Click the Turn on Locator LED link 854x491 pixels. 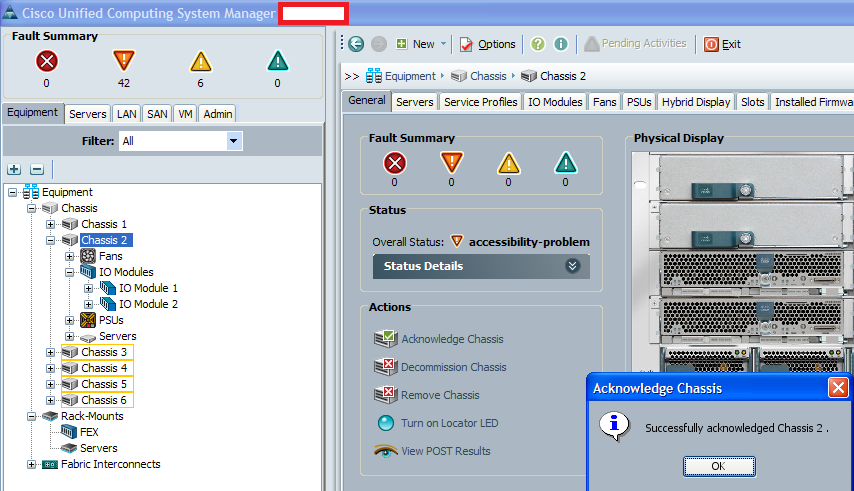point(449,423)
